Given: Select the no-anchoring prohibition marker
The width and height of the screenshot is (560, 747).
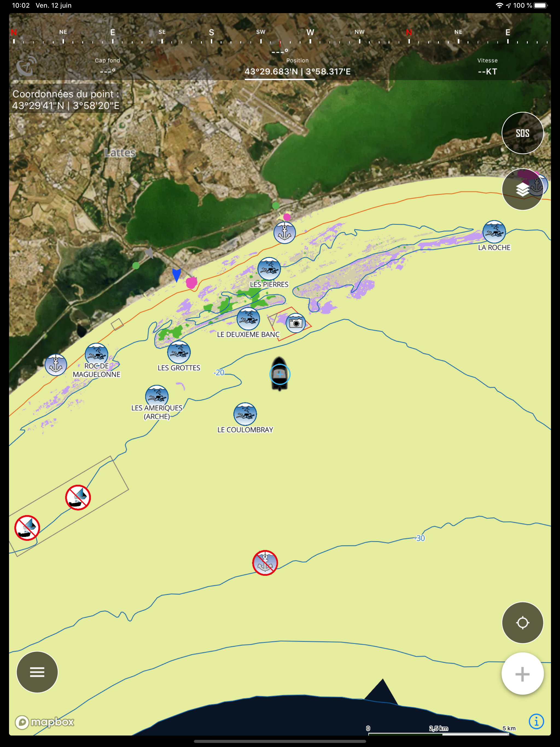Looking at the screenshot, I should pyautogui.click(x=265, y=563).
